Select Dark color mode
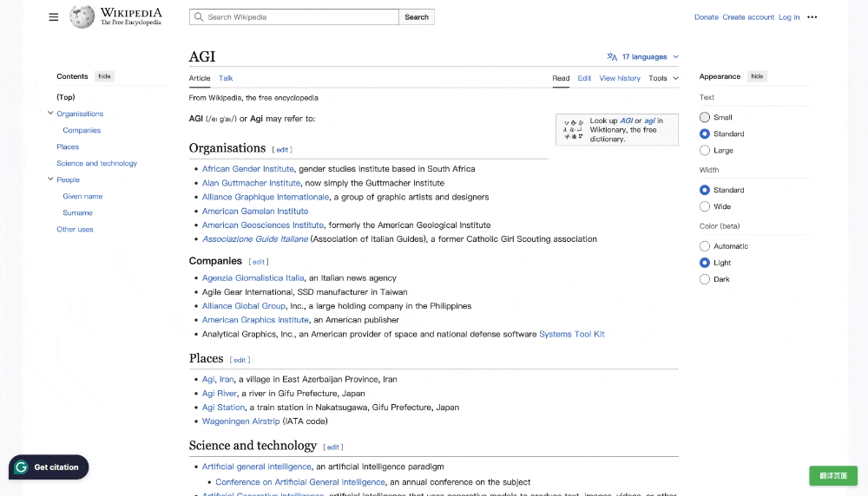The image size is (868, 496). pyautogui.click(x=704, y=279)
